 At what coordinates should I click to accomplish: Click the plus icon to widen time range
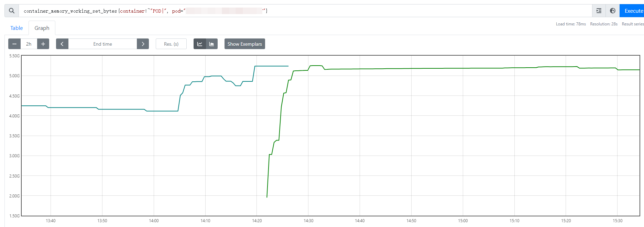[x=43, y=44]
